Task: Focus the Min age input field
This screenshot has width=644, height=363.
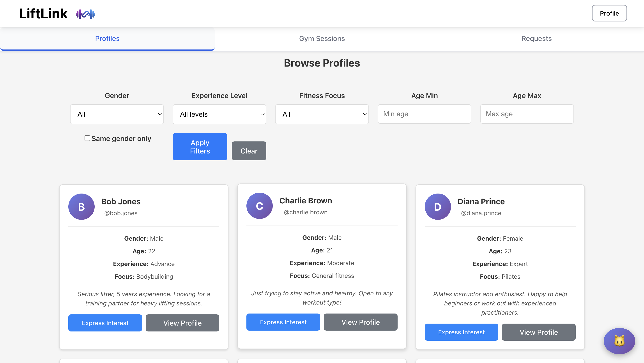Action: click(x=424, y=114)
